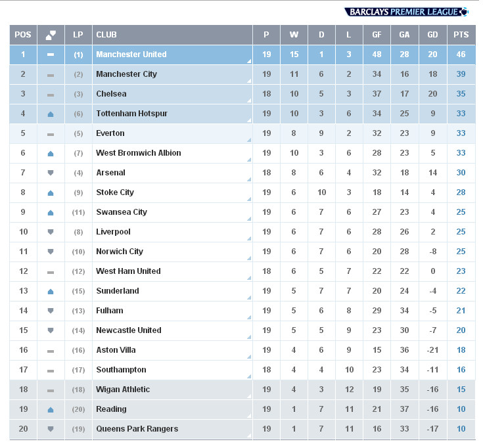483x448 pixels.
Task: Click Manchester City's 39 points value
Action: tap(461, 74)
